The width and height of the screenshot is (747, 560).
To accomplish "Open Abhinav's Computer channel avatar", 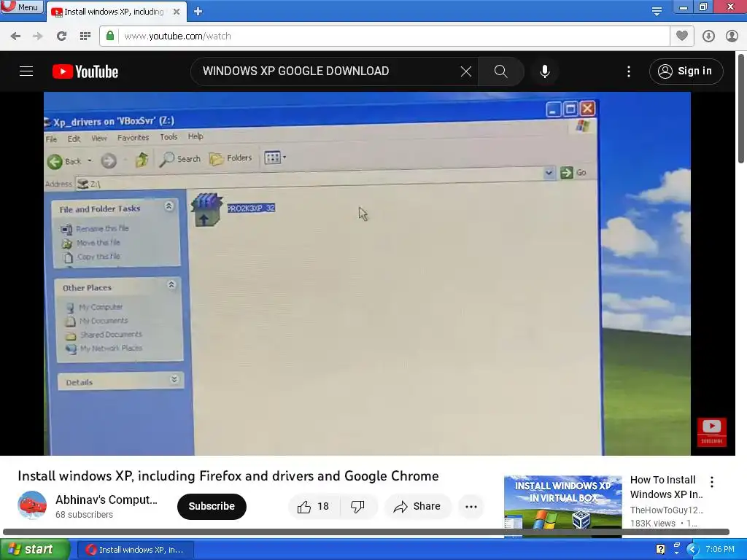I will (32, 506).
